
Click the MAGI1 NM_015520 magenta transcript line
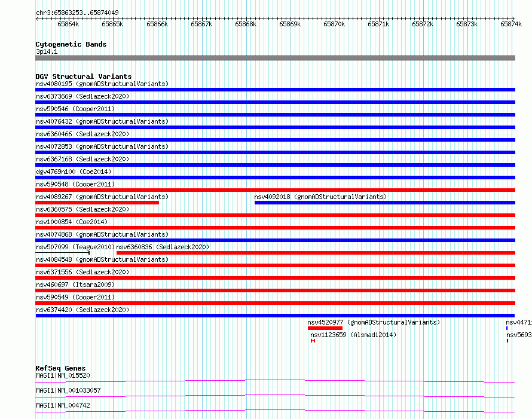pyautogui.click(x=275, y=381)
